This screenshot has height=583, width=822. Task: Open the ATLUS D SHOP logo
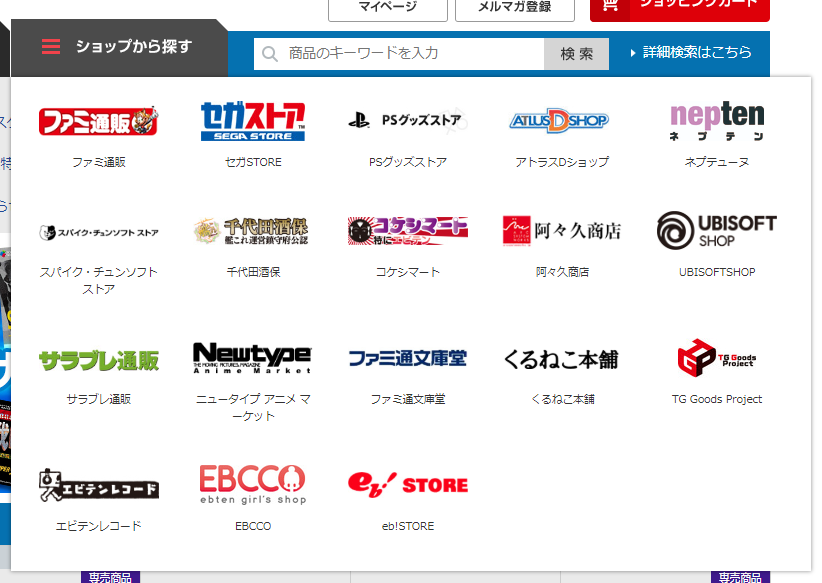559,121
